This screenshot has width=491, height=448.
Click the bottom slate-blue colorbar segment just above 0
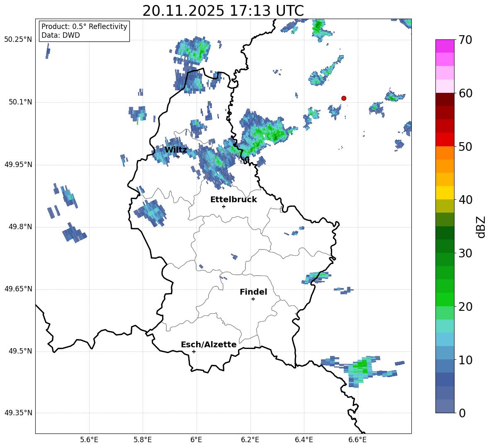pyautogui.click(x=445, y=406)
